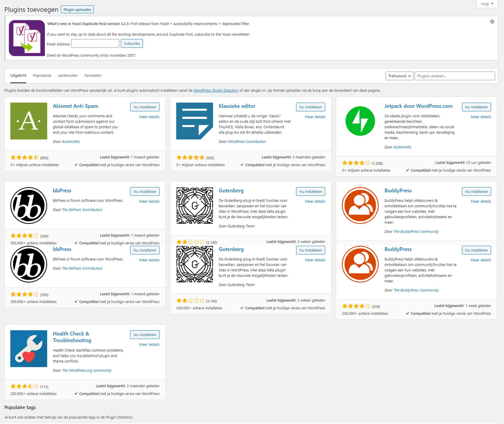Open the Jetpack door WordPress.com title link
This screenshot has width=504, height=424.
click(x=418, y=106)
